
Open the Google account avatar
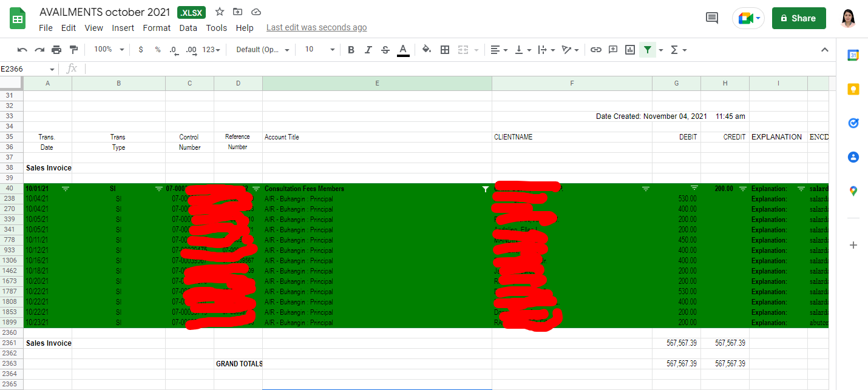coord(849,18)
